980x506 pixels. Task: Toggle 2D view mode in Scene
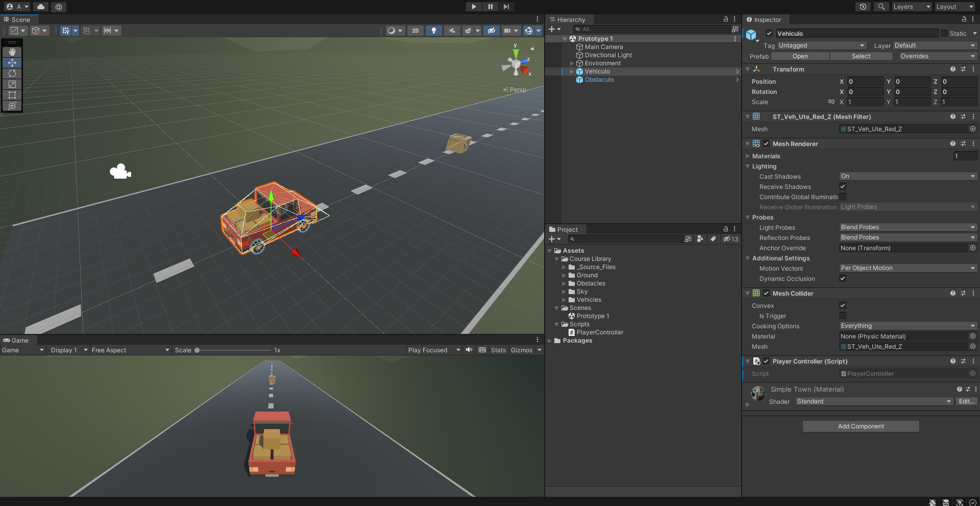point(415,31)
